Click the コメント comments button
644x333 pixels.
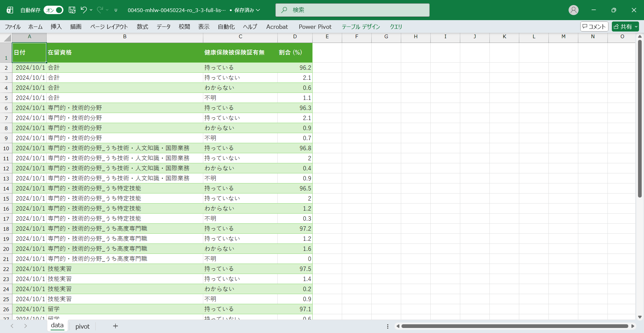tap(594, 26)
